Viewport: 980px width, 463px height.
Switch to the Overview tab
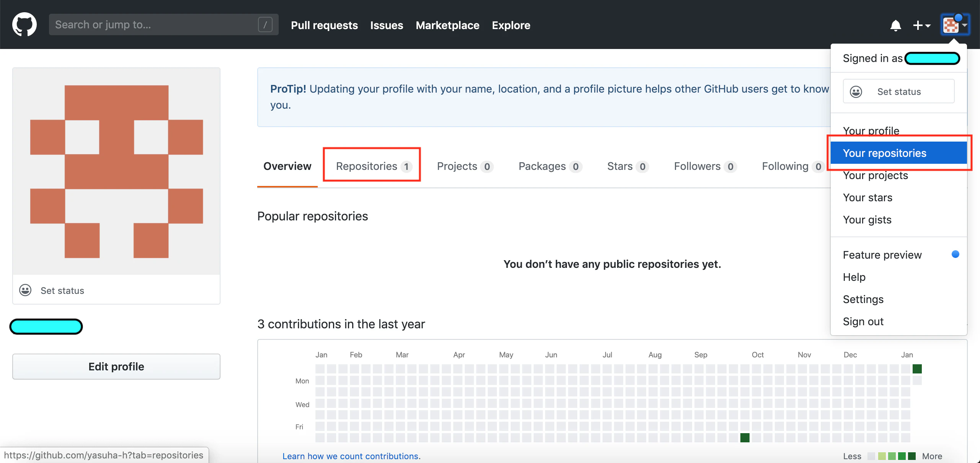pyautogui.click(x=287, y=166)
